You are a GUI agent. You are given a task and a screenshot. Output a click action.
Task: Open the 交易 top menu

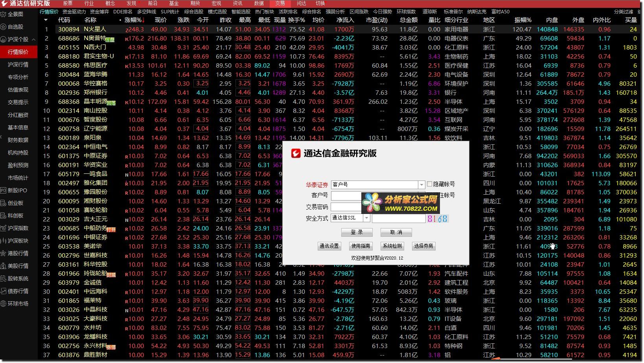coord(280,3)
